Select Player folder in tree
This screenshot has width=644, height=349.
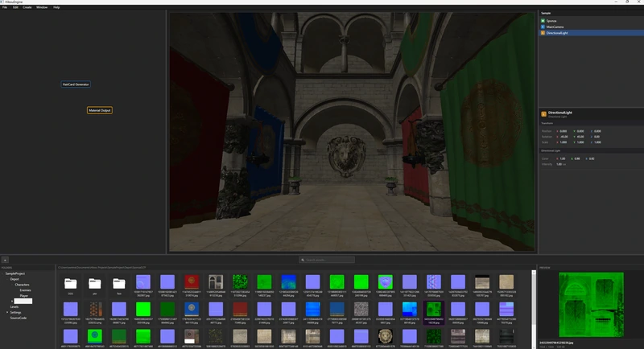pos(24,296)
